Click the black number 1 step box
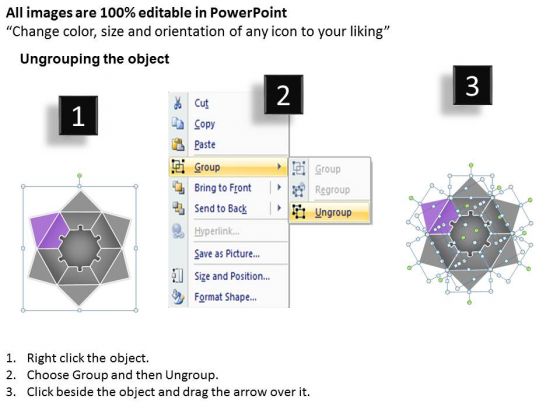 pyautogui.click(x=78, y=115)
